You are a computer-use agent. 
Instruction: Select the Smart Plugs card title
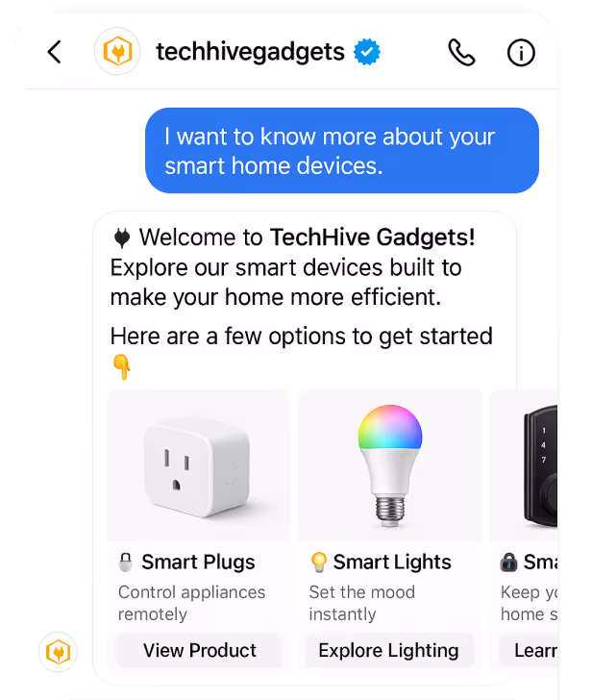tap(198, 562)
